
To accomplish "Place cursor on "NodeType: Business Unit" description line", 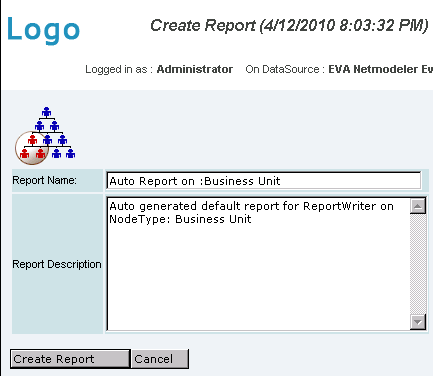I will [x=180, y=219].
